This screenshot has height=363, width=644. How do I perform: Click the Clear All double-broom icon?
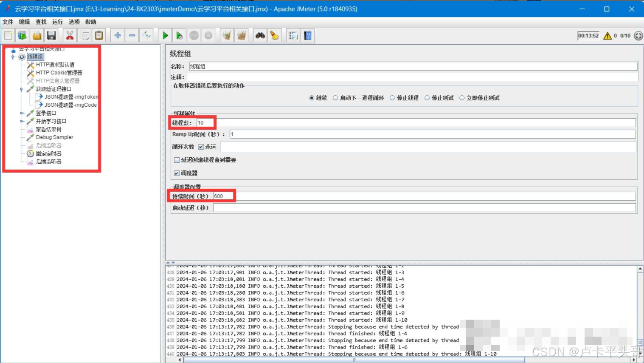point(242,35)
